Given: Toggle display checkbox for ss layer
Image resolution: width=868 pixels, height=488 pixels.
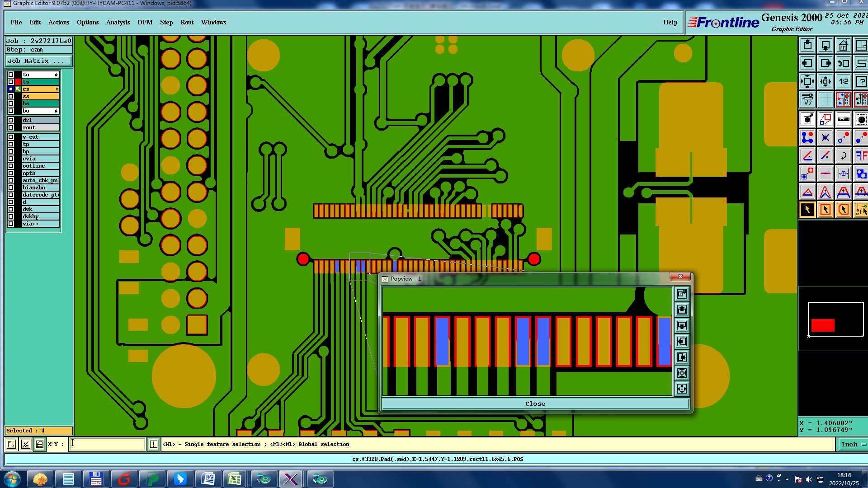Looking at the screenshot, I should coord(11,96).
